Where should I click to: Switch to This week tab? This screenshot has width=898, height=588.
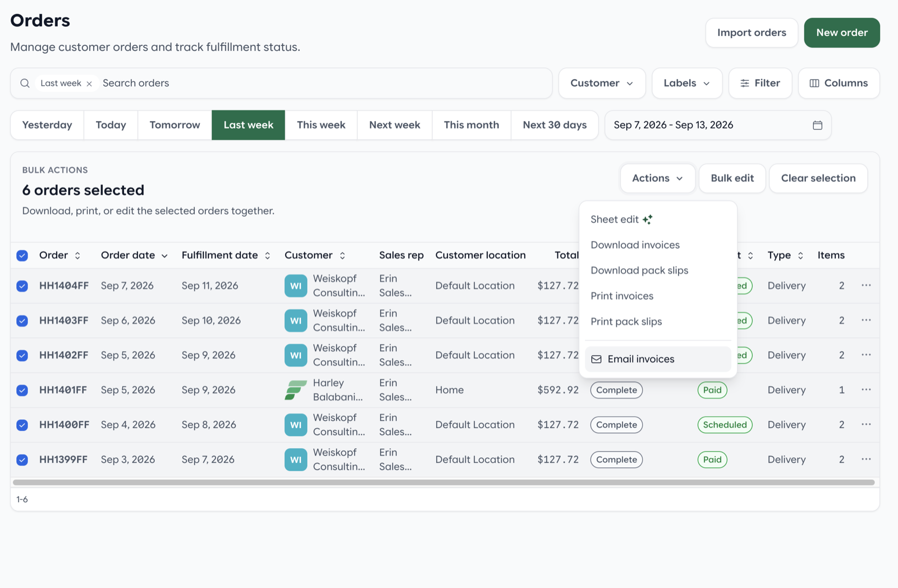click(321, 125)
